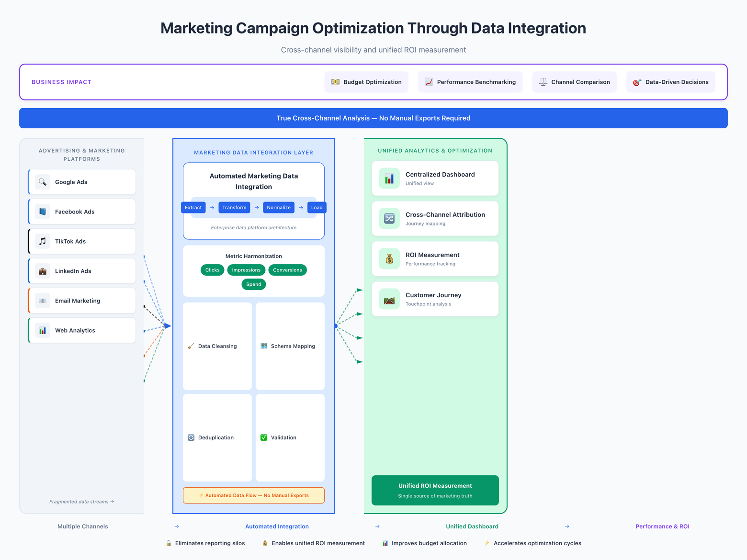Screen dimensions: 747x560
Task: Select the Google Ads search icon
Action: [x=43, y=182]
